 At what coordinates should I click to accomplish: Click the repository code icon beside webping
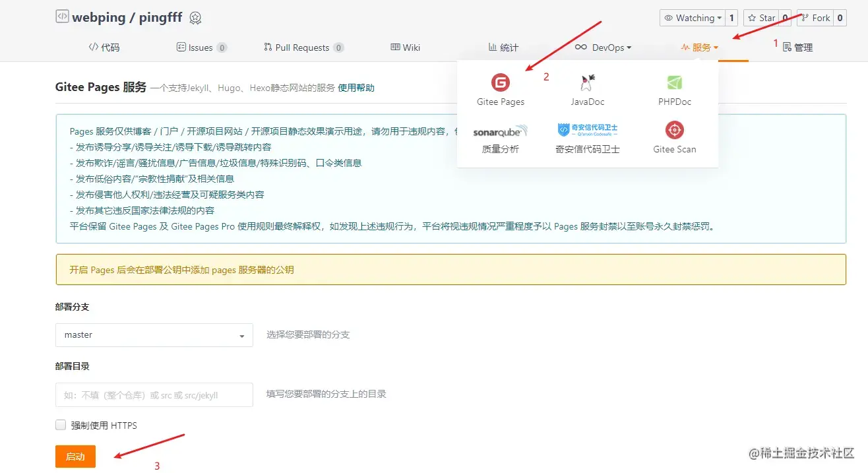pyautogui.click(x=62, y=17)
